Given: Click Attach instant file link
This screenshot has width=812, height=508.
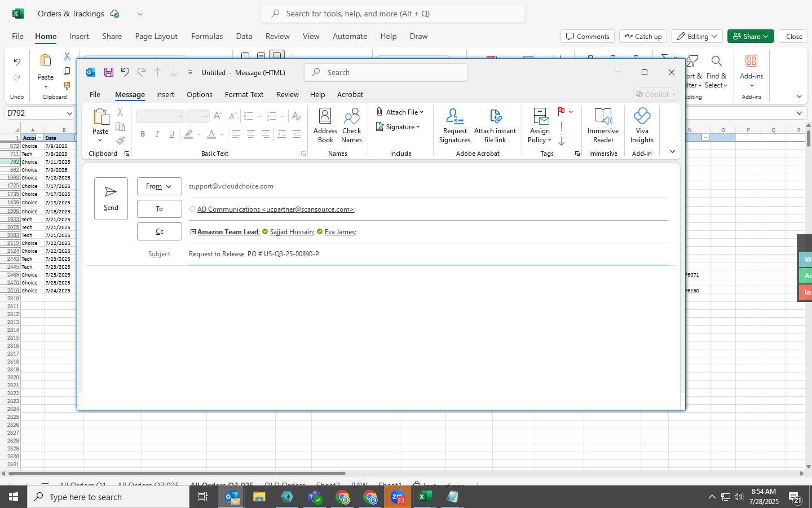Looking at the screenshot, I should click(495, 126).
